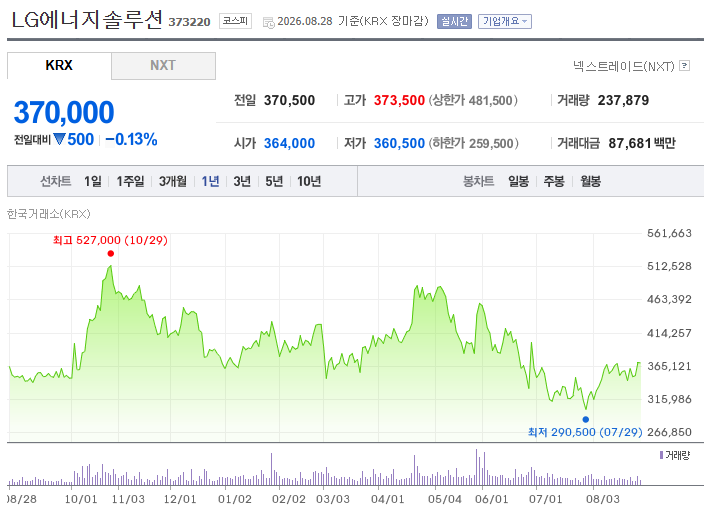This screenshot has height=514, width=704.
Task: Show the 주봉 weekly candle chart
Action: pyautogui.click(x=554, y=181)
